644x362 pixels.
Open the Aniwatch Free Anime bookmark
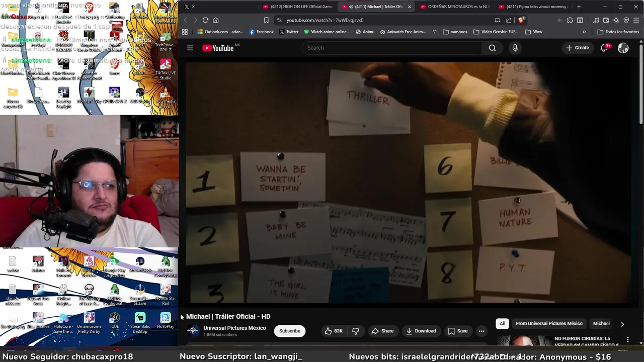pyautogui.click(x=403, y=32)
